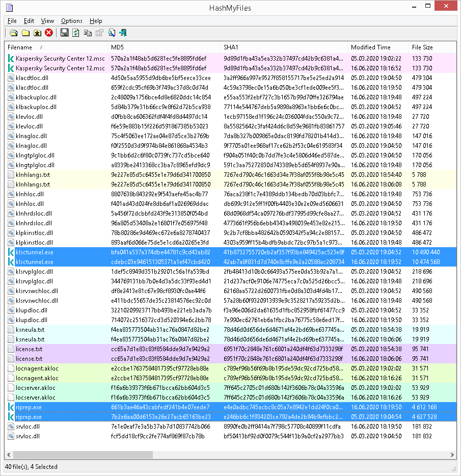Click MD5 cell 8807638b843292e9f543aefe45ac4b77
Image resolution: width=461 pixels, height=476 pixels.
point(159,194)
